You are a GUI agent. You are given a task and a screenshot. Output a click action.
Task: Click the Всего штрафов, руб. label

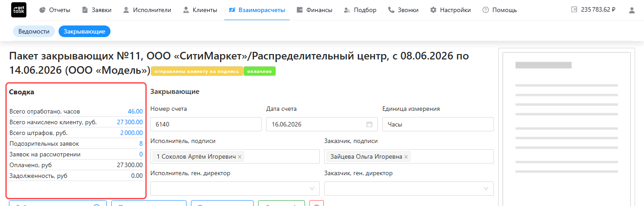38,133
